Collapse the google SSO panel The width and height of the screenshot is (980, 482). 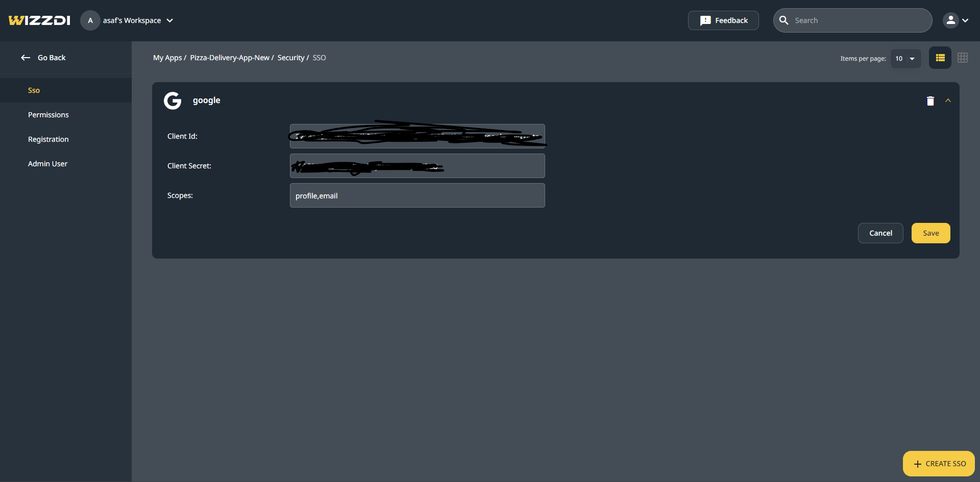(948, 100)
